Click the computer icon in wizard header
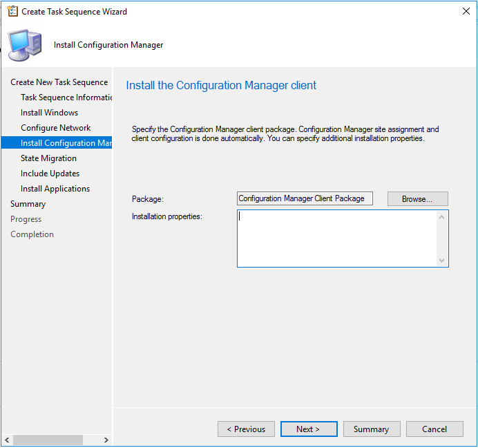Viewport: 478px width, 448px height. click(25, 45)
